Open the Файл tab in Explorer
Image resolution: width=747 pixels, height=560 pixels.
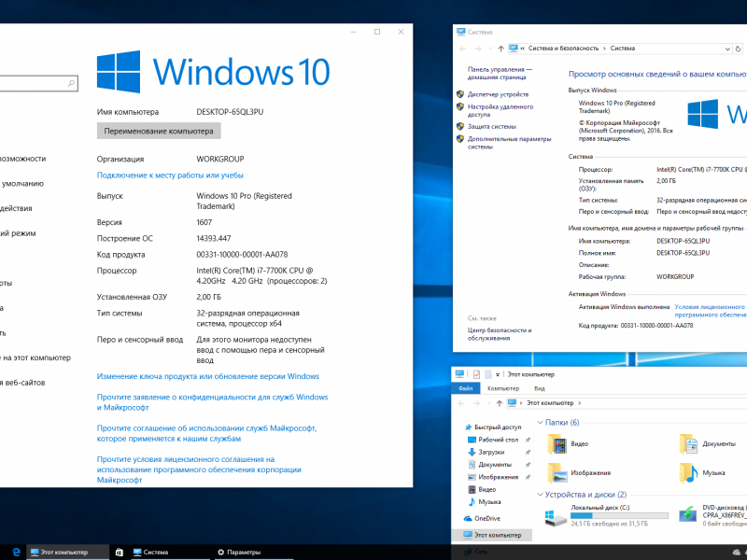(465, 388)
